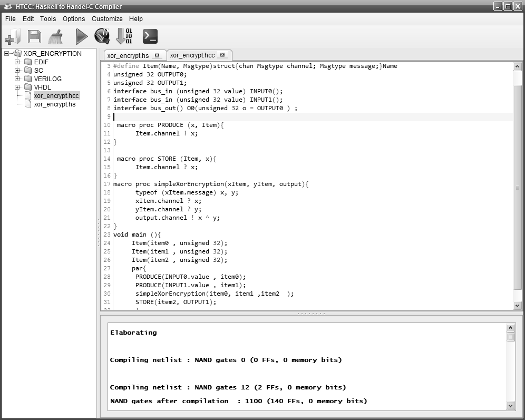The image size is (525, 420).
Task: Open the Customize menu
Action: click(107, 19)
